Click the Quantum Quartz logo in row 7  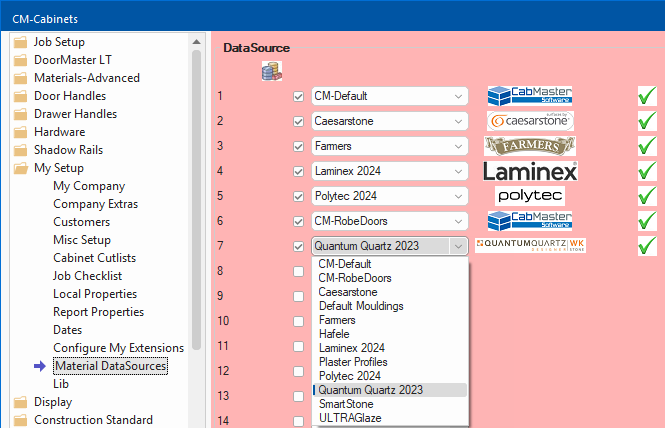tap(530, 246)
